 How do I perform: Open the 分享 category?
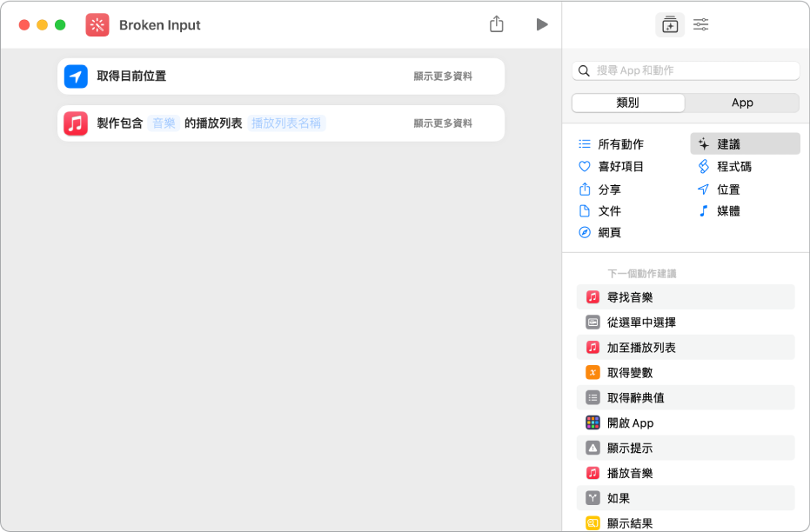599,190
